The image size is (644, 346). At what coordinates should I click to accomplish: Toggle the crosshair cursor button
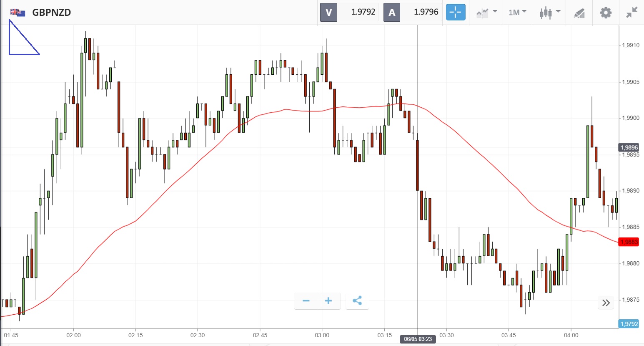point(455,12)
